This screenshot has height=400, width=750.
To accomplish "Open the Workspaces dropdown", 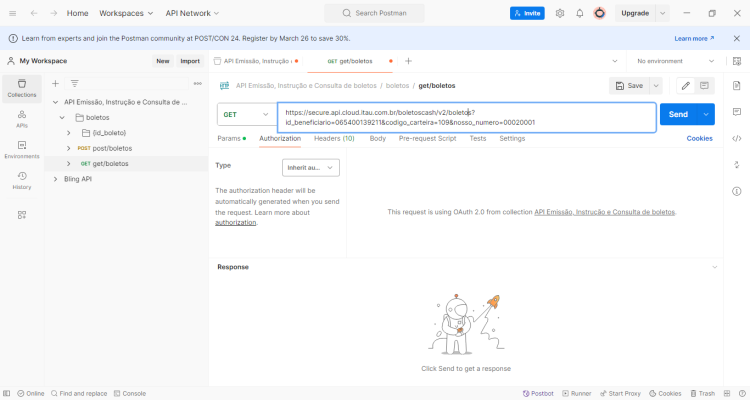I will click(126, 13).
